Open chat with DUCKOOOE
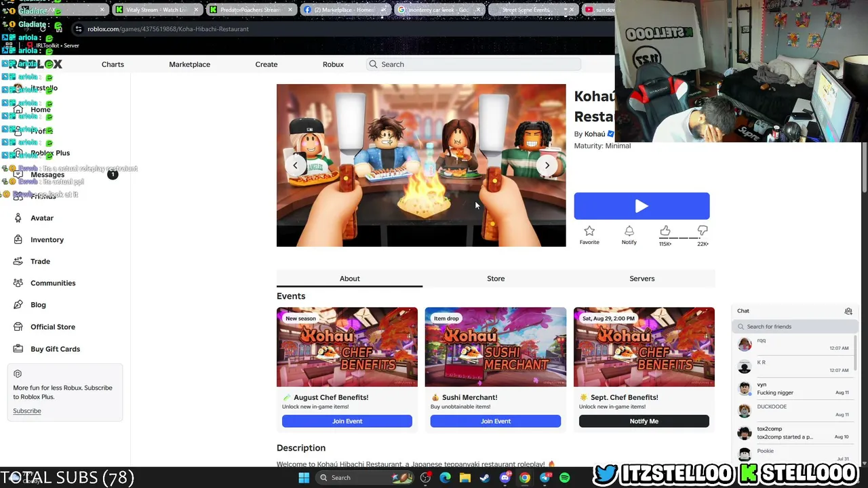Screen dimensions: 868x488 point(793,411)
